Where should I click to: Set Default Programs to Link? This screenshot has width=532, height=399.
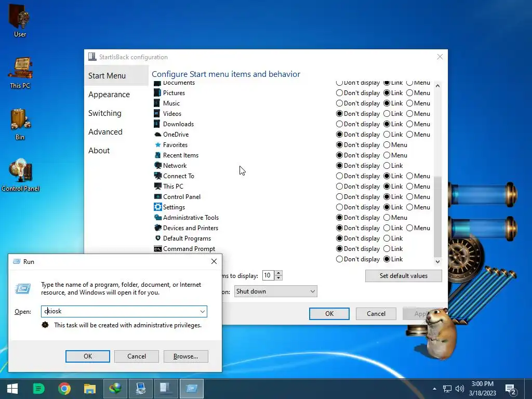pos(387,238)
